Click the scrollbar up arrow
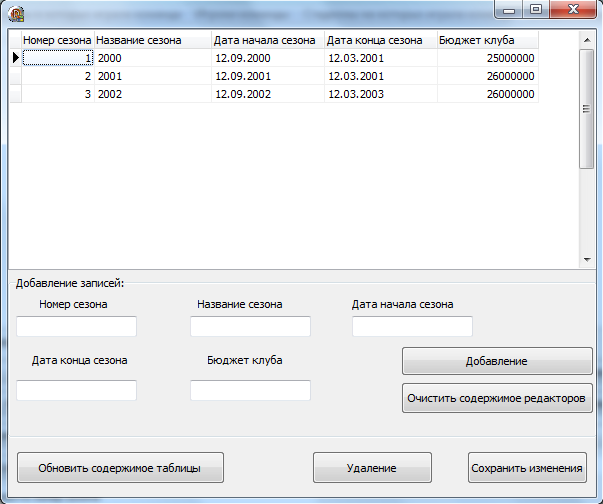 tap(587, 40)
